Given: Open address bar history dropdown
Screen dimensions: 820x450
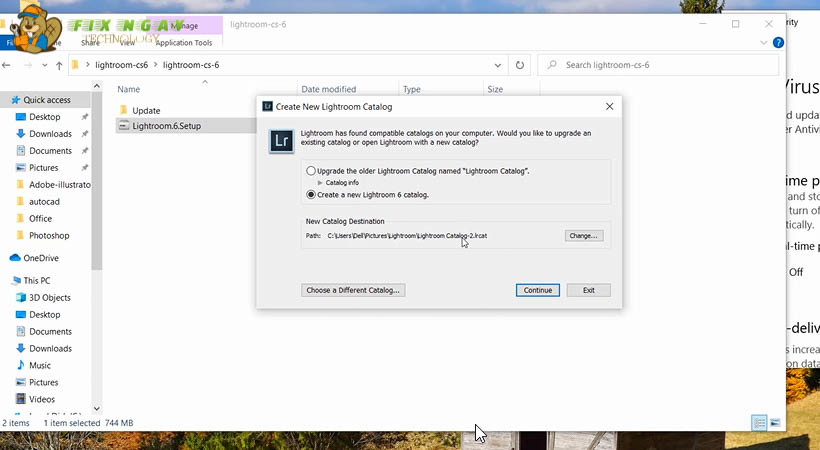Looking at the screenshot, I should click(498, 65).
